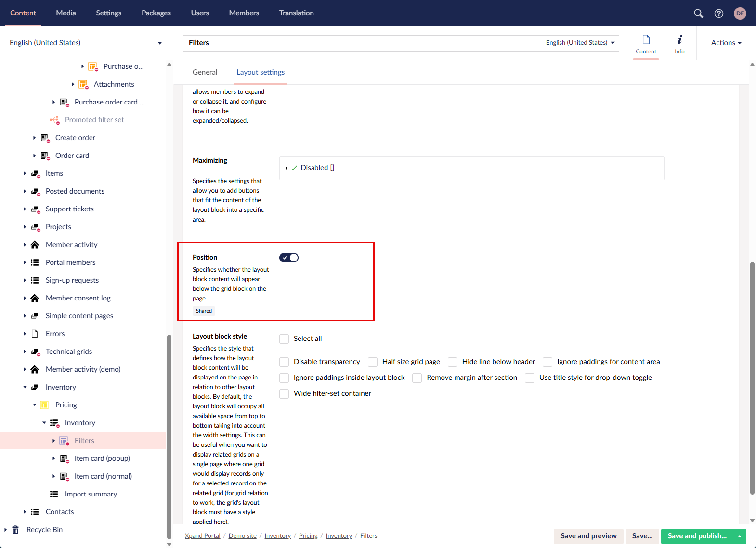Click the DF user avatar
The height and width of the screenshot is (548, 756).
pos(740,13)
